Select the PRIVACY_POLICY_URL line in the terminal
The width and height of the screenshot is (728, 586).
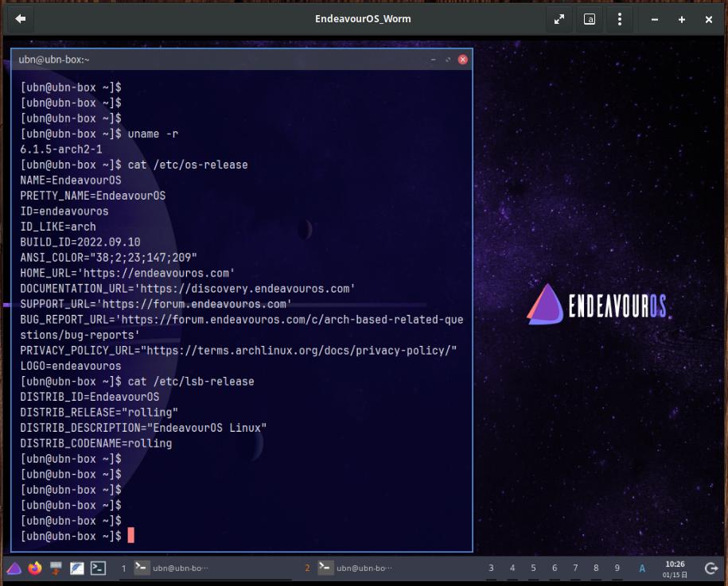point(239,351)
